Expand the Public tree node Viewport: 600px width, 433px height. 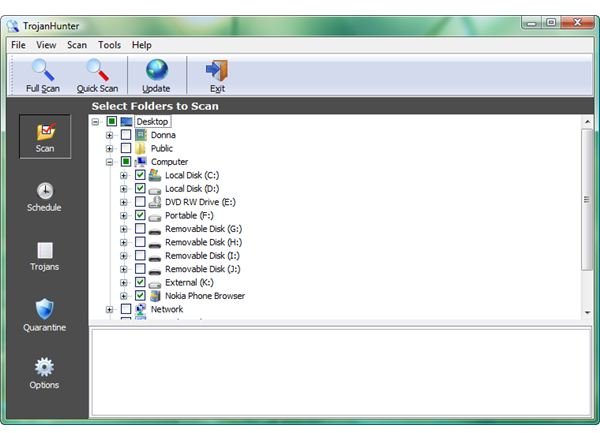click(109, 149)
